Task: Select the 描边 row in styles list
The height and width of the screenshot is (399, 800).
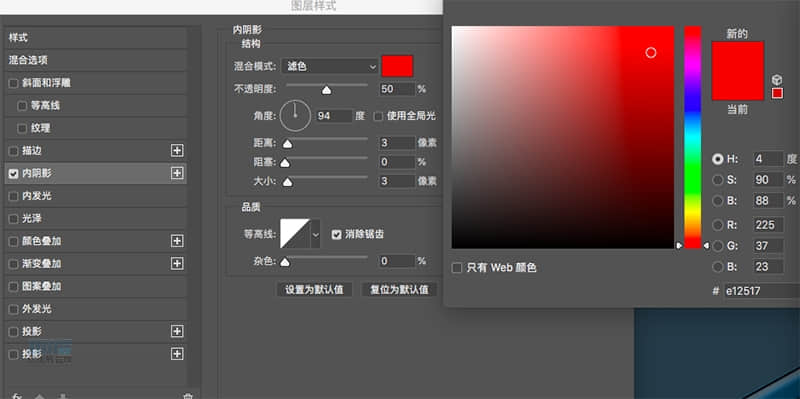Action: point(95,151)
